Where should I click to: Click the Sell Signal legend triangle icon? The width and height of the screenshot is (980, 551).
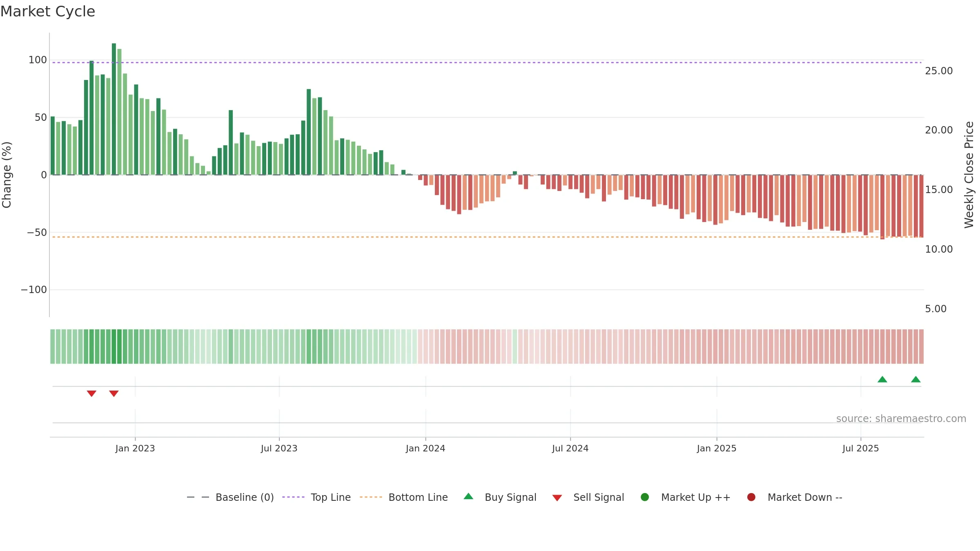[x=557, y=498]
